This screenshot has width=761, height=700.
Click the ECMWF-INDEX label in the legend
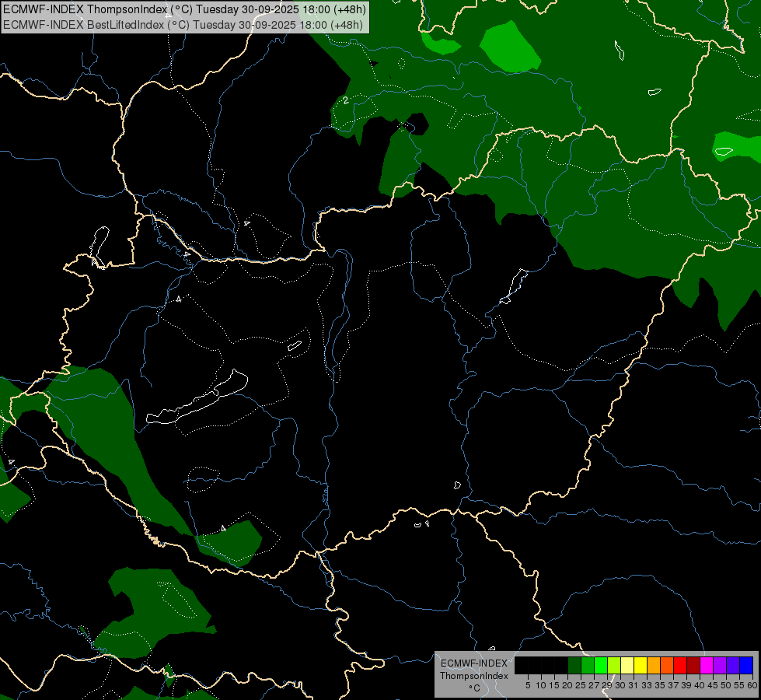coord(474,663)
